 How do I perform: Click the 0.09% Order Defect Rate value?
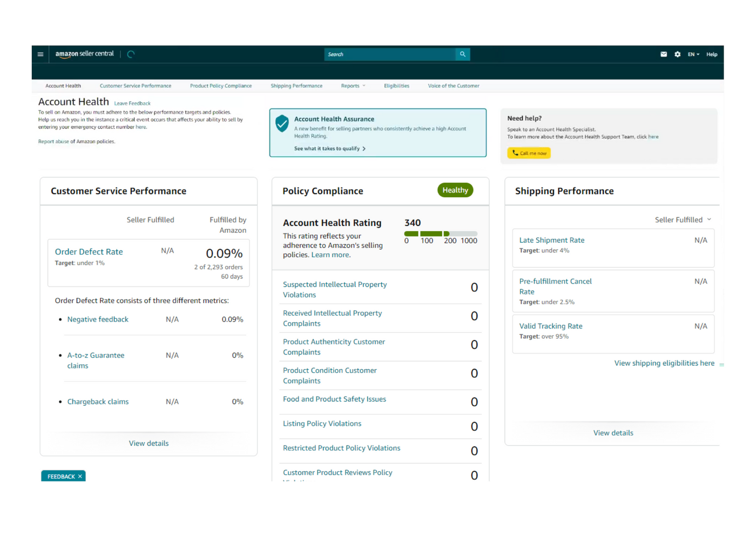tap(224, 253)
